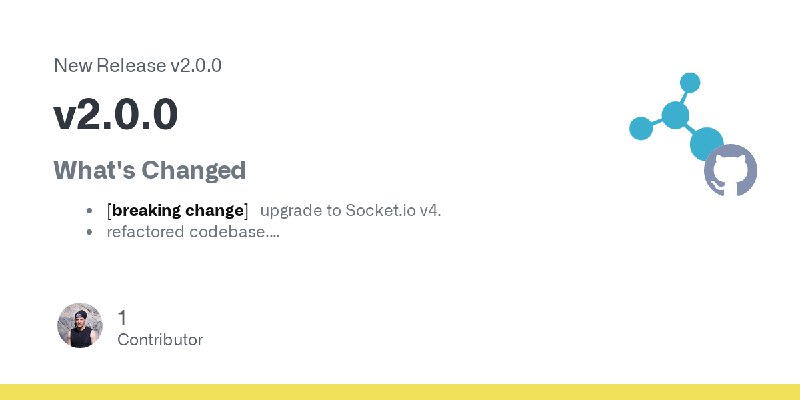Image resolution: width=800 pixels, height=400 pixels.
Task: Click the 'New Release v2.0.0' subtitle
Action: click(x=137, y=65)
